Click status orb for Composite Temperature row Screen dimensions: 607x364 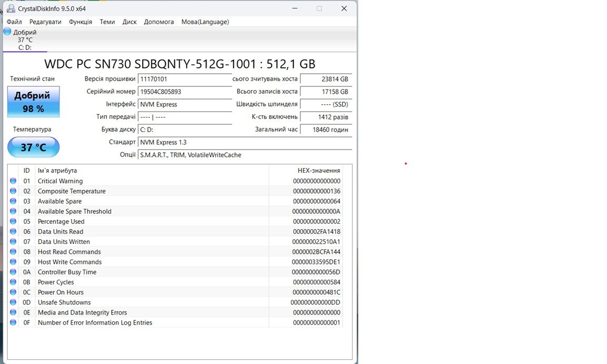tap(13, 191)
